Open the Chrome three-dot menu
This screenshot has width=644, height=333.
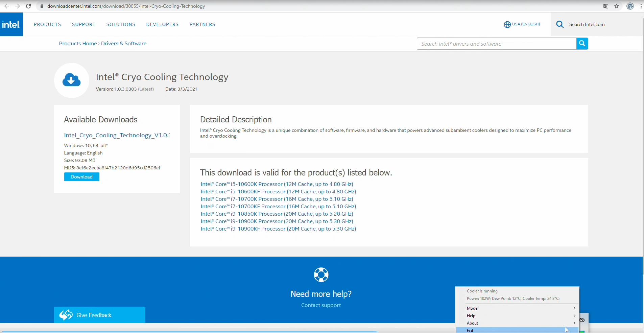tap(641, 6)
